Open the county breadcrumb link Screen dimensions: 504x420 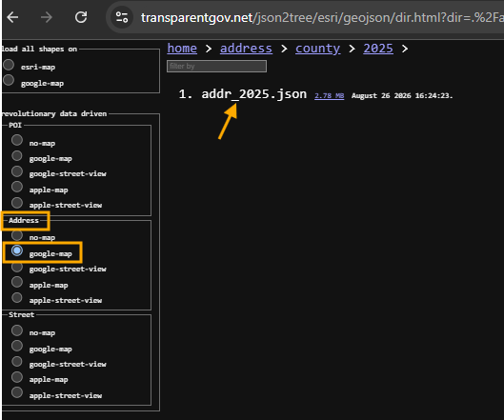[317, 49]
